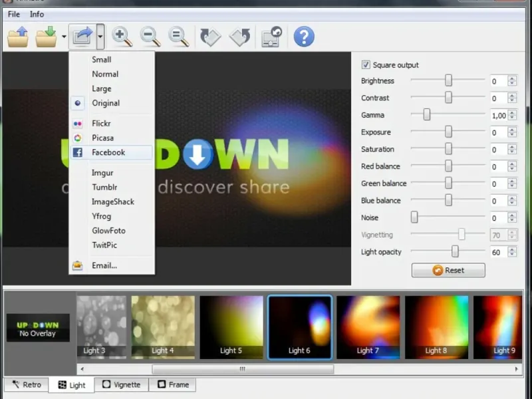
Task: Increase Brightness with the spinner up arrow
Action: pyautogui.click(x=512, y=78)
